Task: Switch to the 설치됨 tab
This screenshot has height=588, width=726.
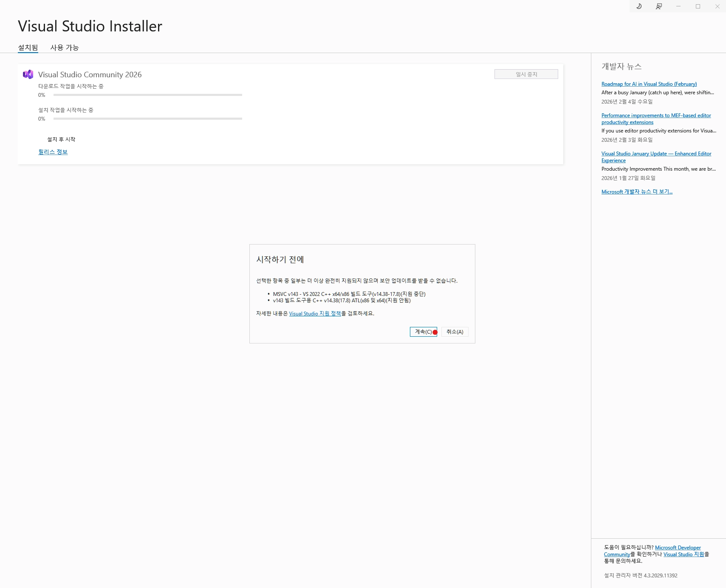Action: coord(28,48)
